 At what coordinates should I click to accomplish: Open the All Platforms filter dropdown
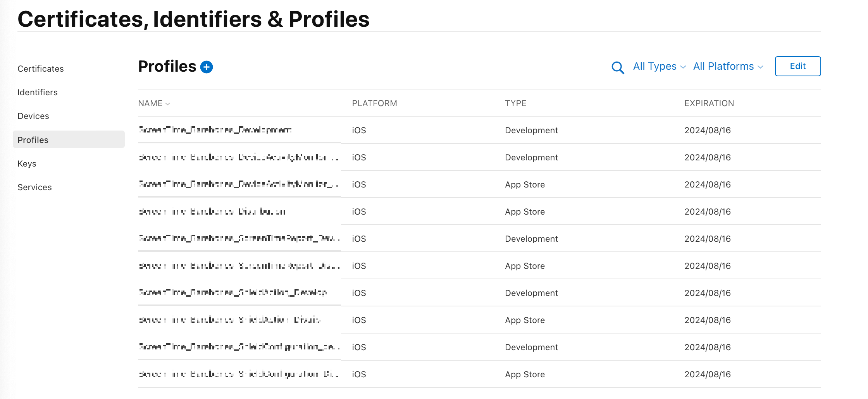pyautogui.click(x=728, y=66)
